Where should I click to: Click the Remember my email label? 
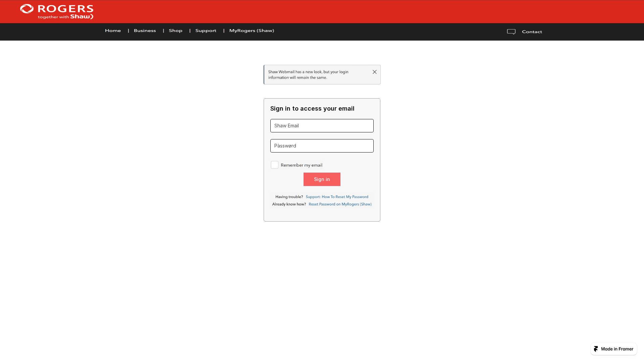(x=302, y=165)
